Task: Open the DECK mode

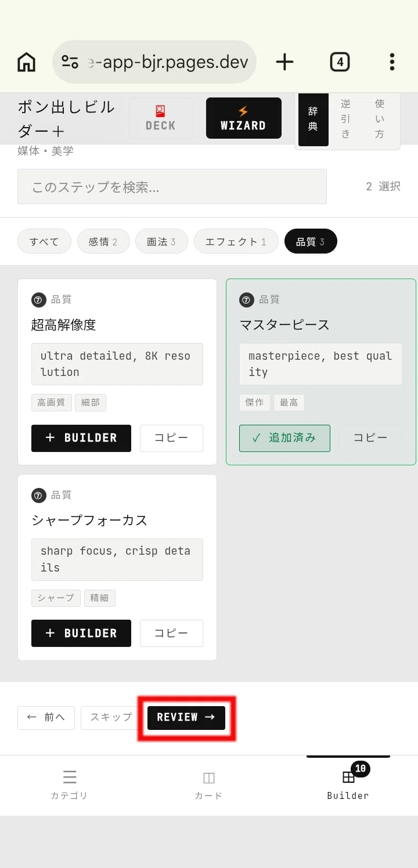Action: click(x=161, y=118)
